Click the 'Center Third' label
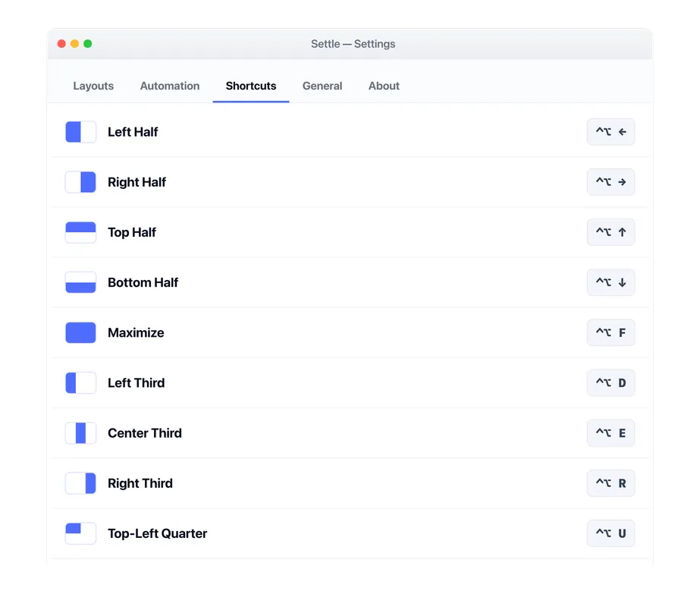Screen dimensions: 700x607 pos(145,433)
